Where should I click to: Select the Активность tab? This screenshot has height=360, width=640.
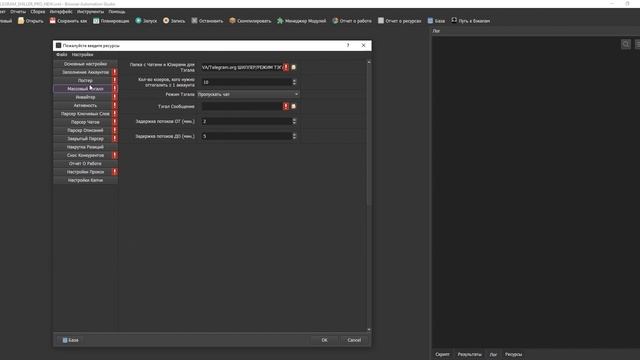[x=85, y=105]
